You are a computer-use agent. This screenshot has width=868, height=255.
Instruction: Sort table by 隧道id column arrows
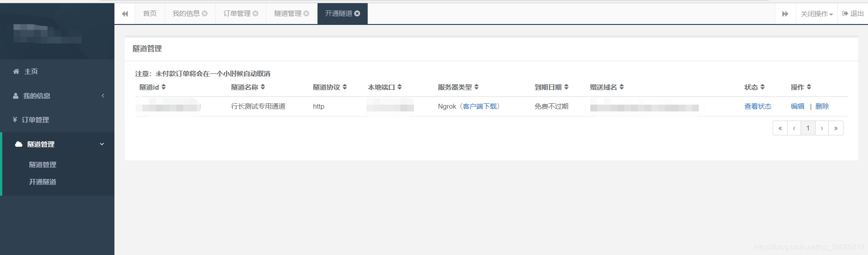tap(164, 87)
